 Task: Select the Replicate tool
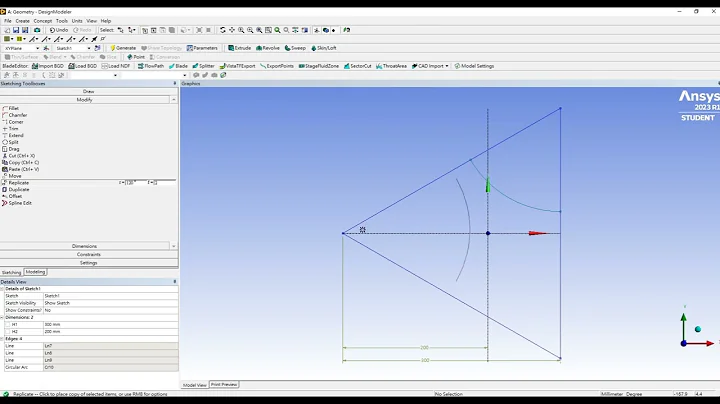click(x=16, y=183)
